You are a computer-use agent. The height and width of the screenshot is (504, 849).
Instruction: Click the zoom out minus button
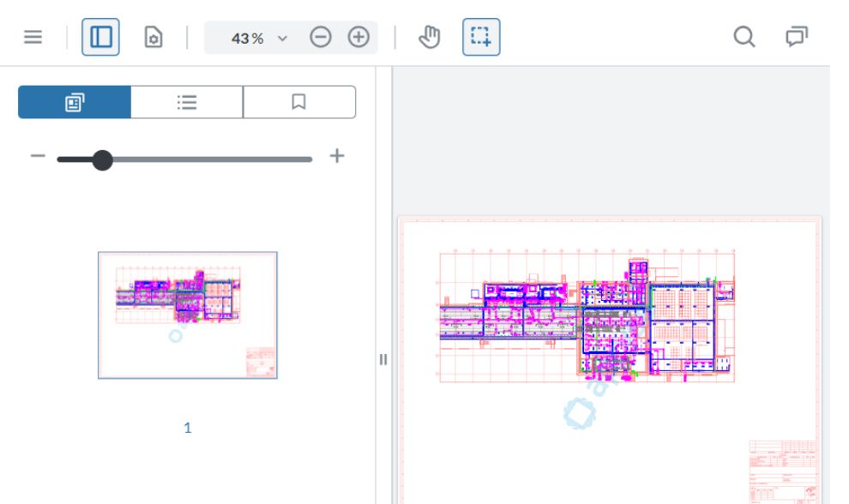[x=321, y=38]
